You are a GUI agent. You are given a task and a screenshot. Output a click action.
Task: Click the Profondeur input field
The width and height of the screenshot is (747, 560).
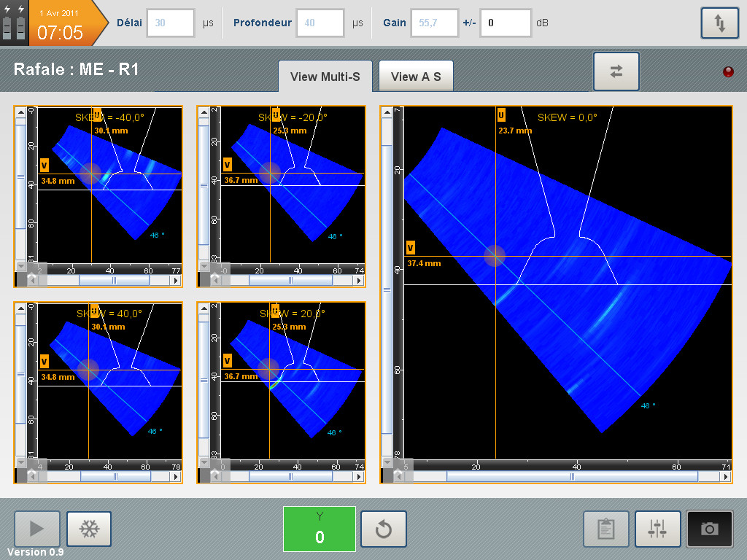pyautogui.click(x=320, y=23)
